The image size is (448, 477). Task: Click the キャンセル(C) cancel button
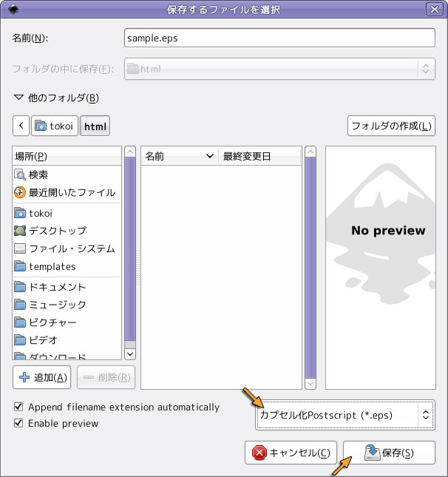click(x=291, y=453)
